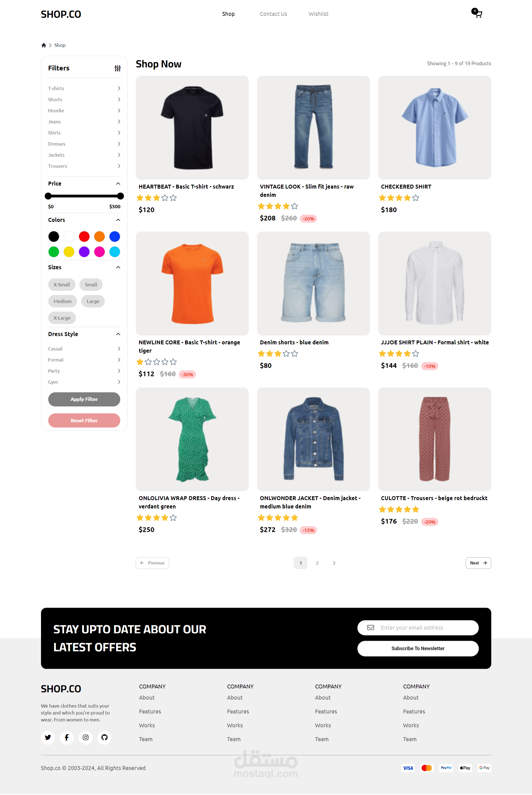Open the GitHub social icon
This screenshot has width=532, height=795.
click(x=104, y=737)
